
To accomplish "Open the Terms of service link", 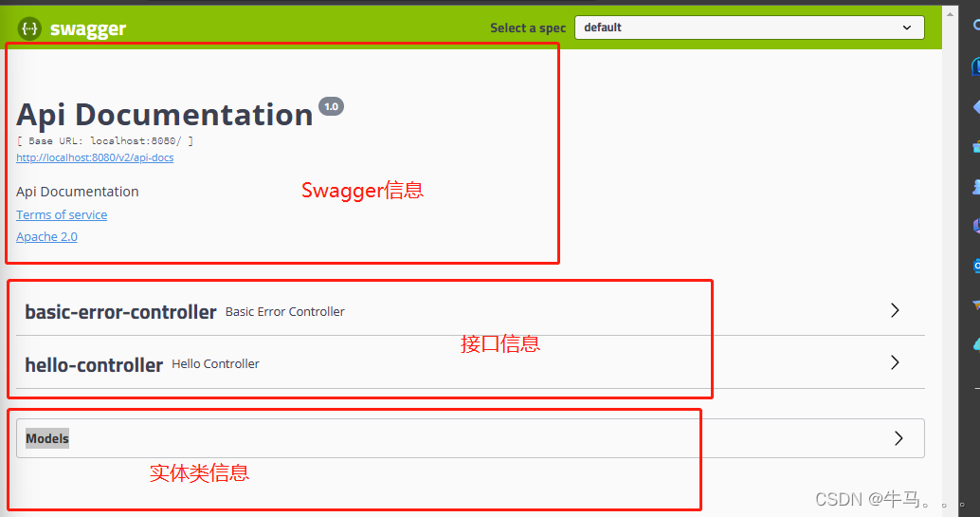I will (62, 214).
